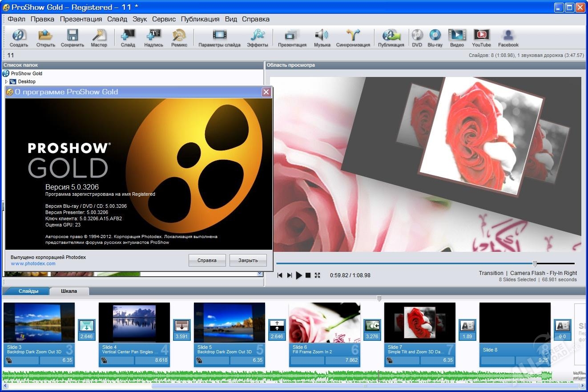Click the preview playback position slider

tap(535, 263)
